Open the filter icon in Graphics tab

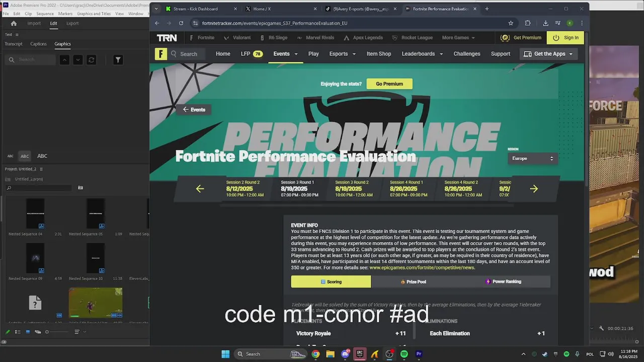coord(118,60)
